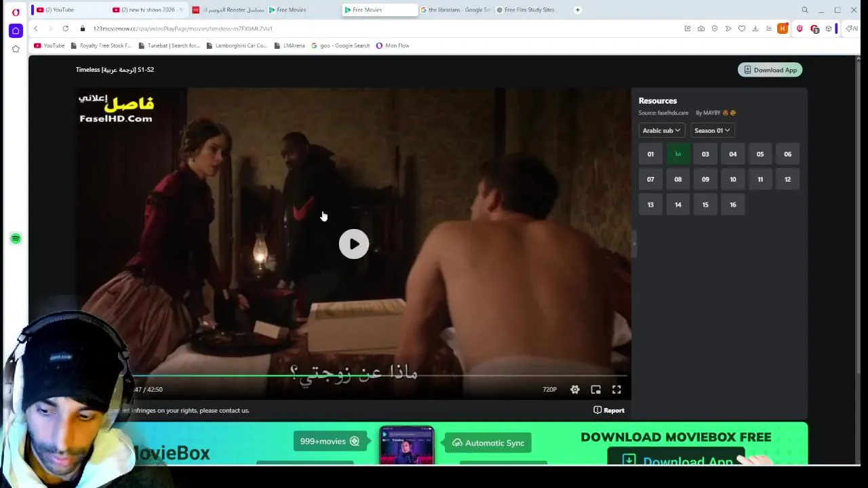View site security lock info
The height and width of the screenshot is (488, 868).
(x=83, y=28)
